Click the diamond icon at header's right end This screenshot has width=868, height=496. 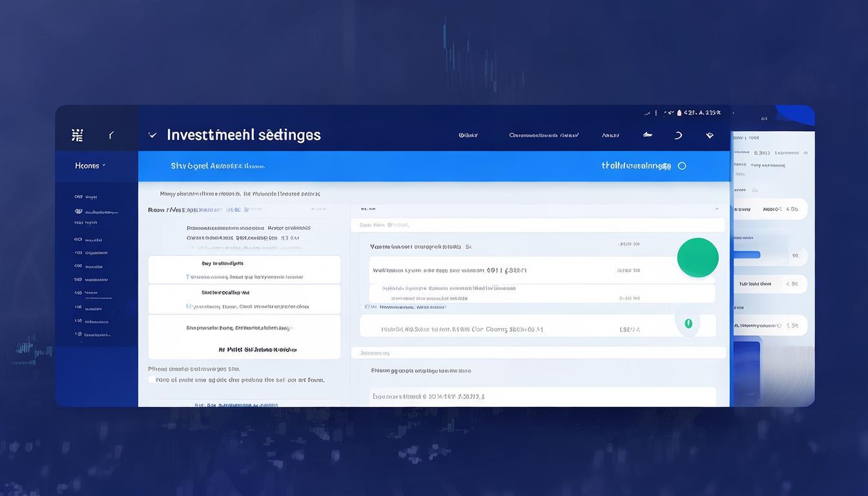(710, 135)
